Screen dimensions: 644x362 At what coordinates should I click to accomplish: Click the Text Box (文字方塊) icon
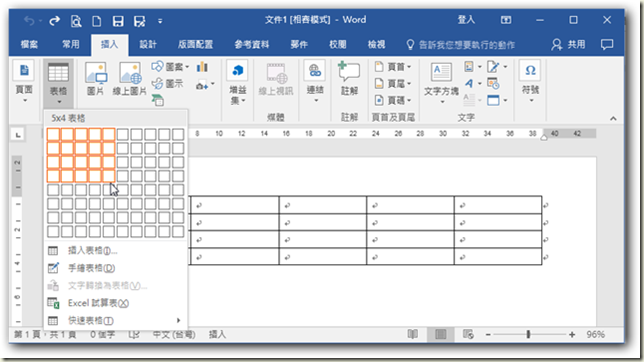pos(441,81)
